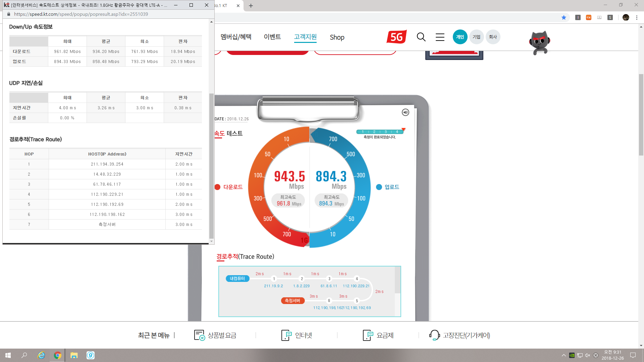The image size is (644, 362).
Task: Click the bookmark star in address bar
Action: coord(563,17)
